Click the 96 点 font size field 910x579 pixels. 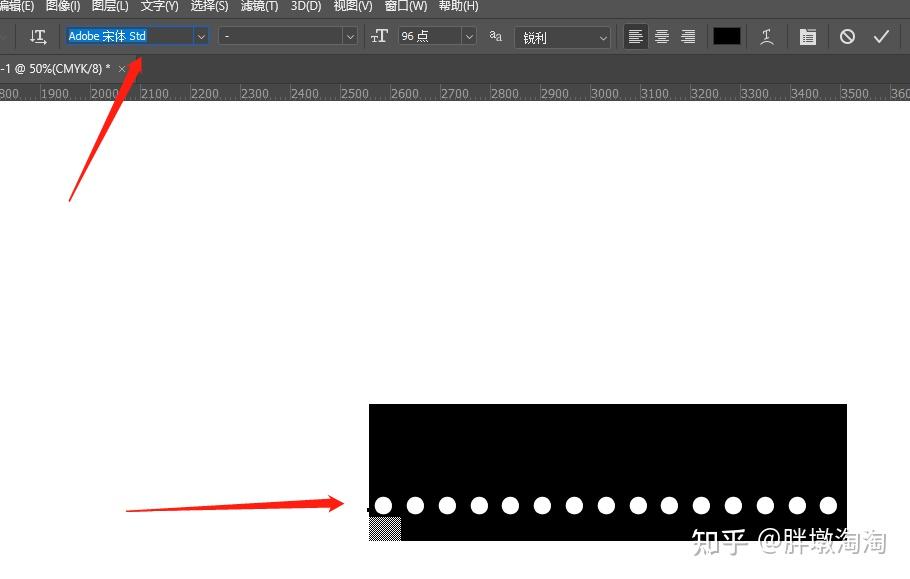point(430,37)
